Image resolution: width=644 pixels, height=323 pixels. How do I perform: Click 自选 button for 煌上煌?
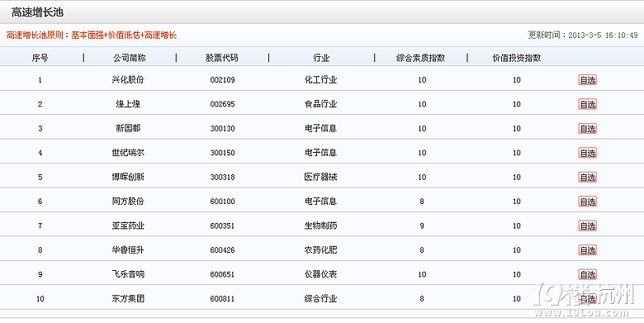pyautogui.click(x=587, y=104)
